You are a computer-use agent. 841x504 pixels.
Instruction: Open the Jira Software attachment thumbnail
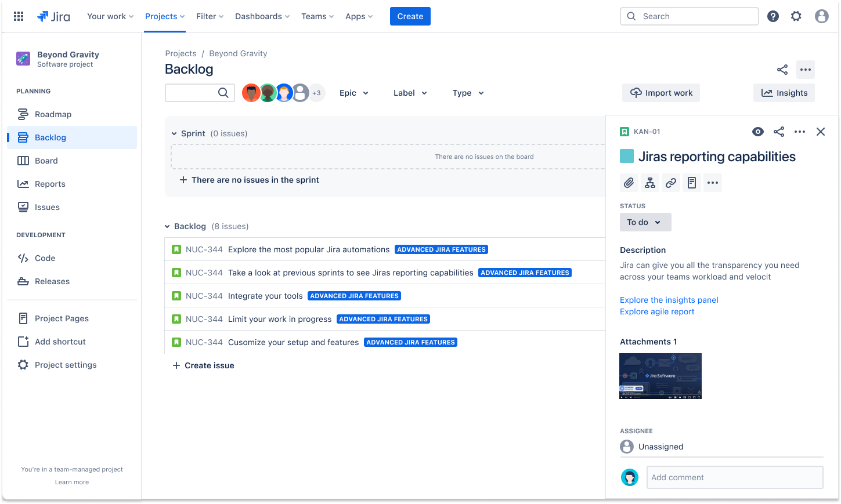click(x=660, y=376)
